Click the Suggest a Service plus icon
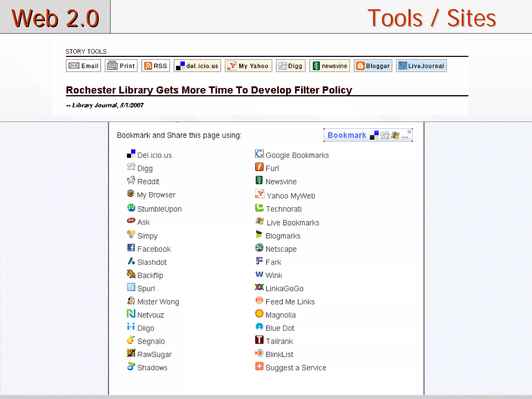Image resolution: width=532 pixels, height=399 pixels. (x=259, y=366)
